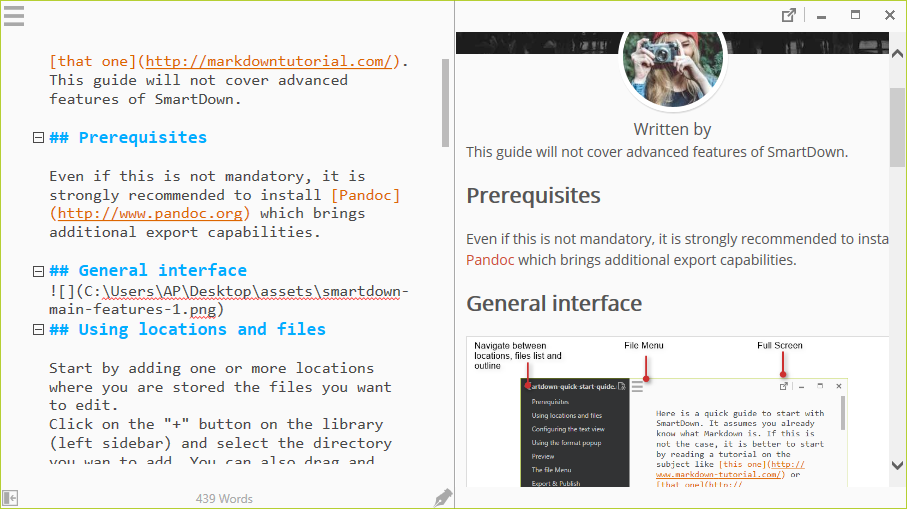Screen dimensions: 907x509
Task: Click 'Start by adding one or more locations' line
Action: (212, 368)
